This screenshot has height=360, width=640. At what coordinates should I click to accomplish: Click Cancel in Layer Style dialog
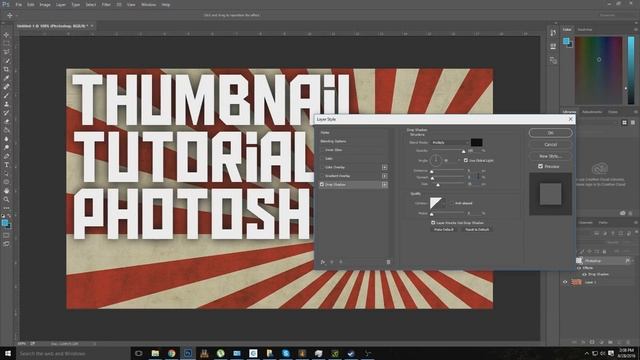point(551,144)
